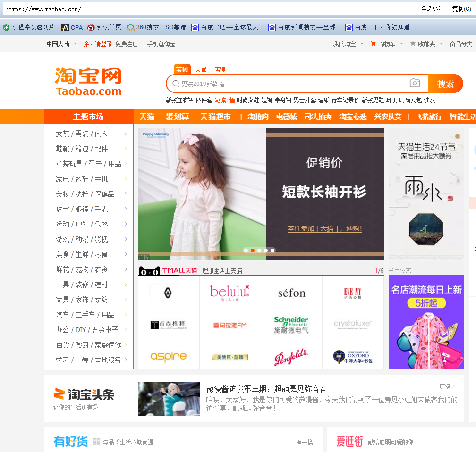The width and height of the screenshot is (476, 452).
Task: Open the 百度贴吧 bookmark
Action: [x=227, y=27]
